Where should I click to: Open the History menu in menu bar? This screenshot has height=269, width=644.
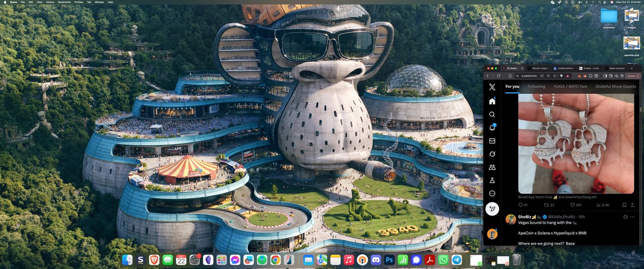(50, 2)
